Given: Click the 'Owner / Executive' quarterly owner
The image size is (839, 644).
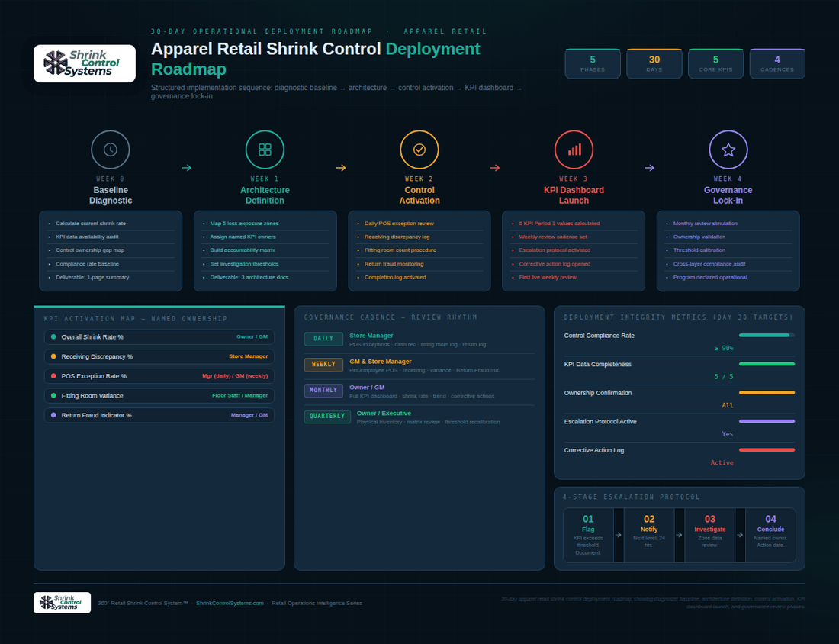Looking at the screenshot, I should click(384, 413).
